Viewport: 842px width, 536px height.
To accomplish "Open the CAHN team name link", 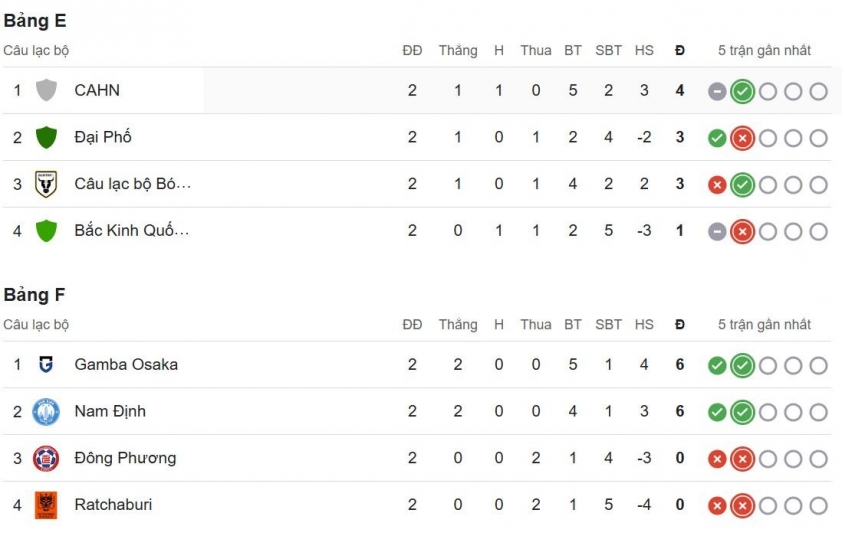I will pos(97,90).
